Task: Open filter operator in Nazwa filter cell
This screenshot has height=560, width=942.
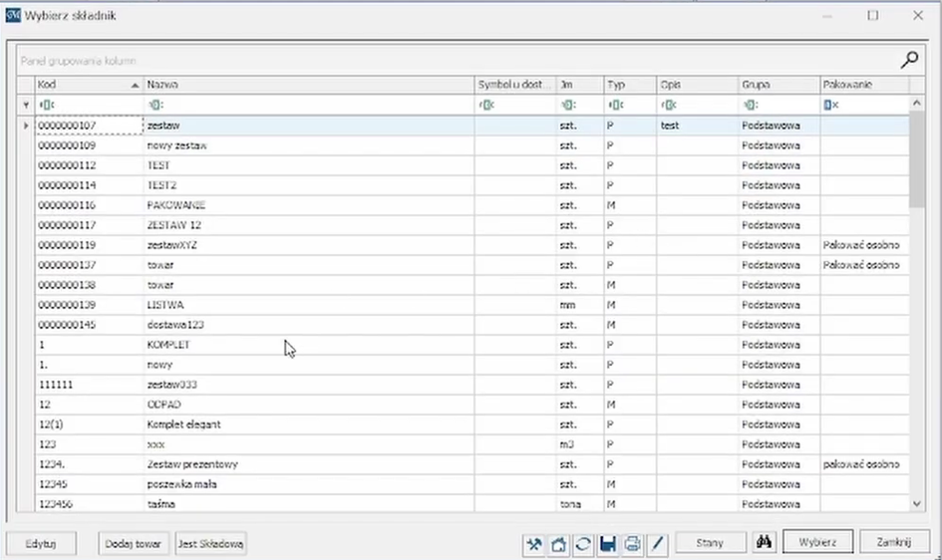Action: click(x=156, y=105)
